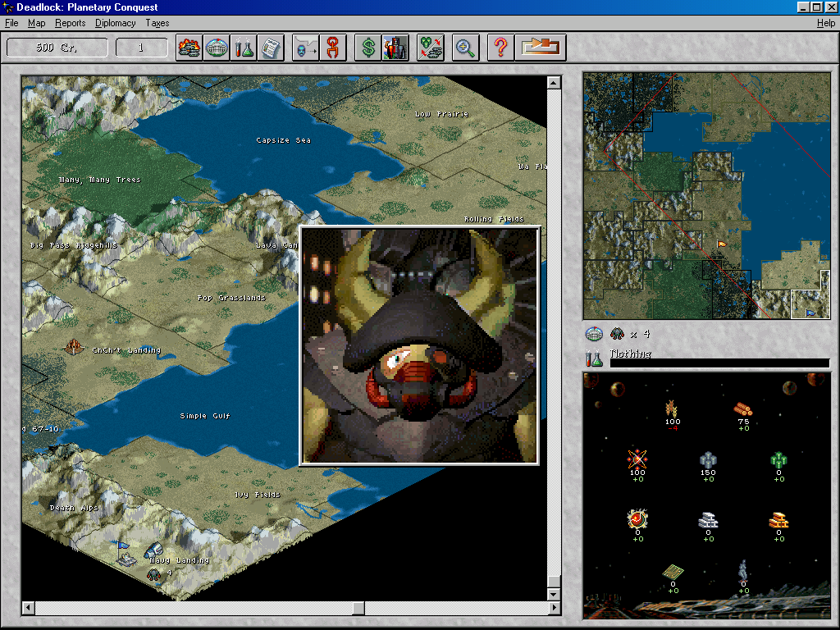Click the vertical scrollbar thumb beside map

554,582
